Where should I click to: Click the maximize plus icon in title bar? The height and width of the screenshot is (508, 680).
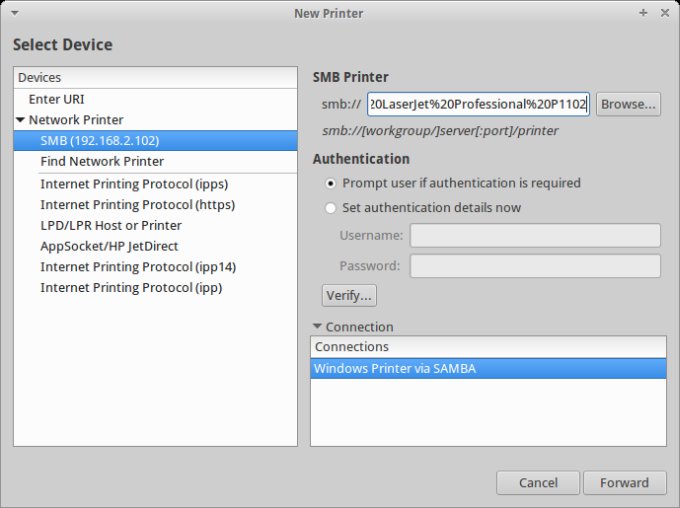(643, 13)
